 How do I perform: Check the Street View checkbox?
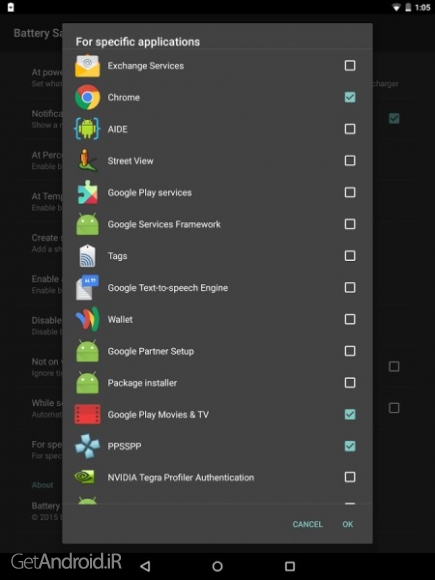click(x=350, y=161)
